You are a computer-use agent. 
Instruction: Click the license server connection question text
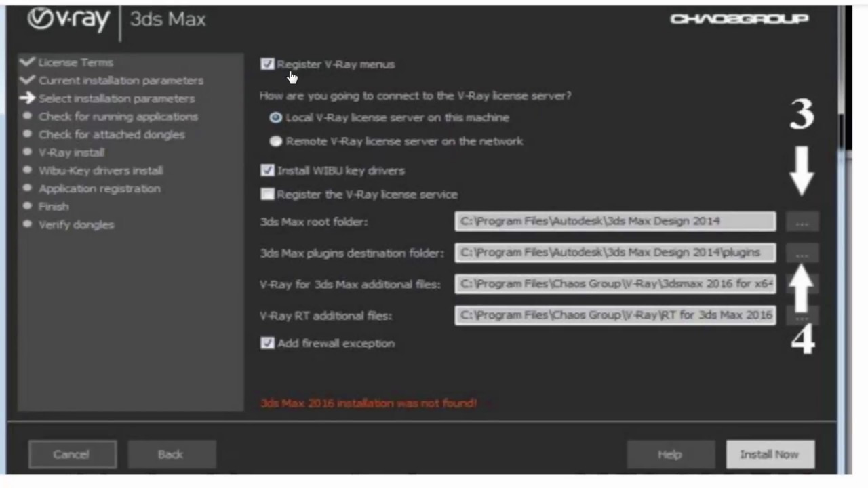pyautogui.click(x=416, y=96)
